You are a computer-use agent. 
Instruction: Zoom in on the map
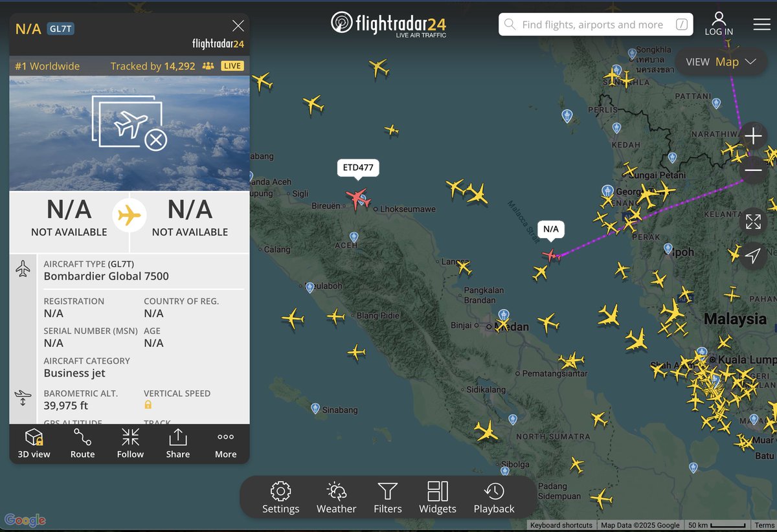point(753,136)
